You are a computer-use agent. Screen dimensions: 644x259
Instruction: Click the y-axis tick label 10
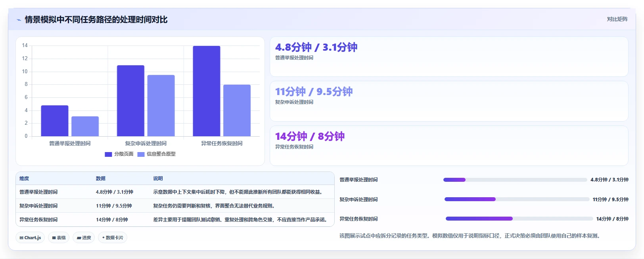coord(25,72)
